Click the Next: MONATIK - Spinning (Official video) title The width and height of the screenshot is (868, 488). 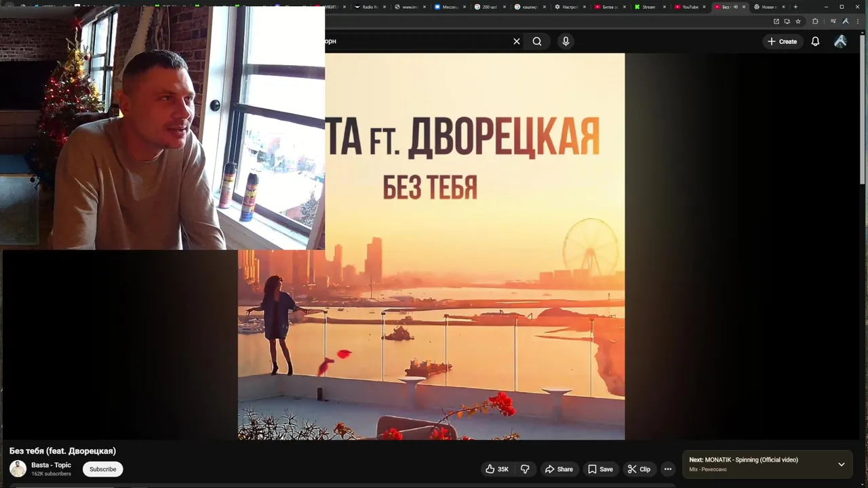pos(743,460)
